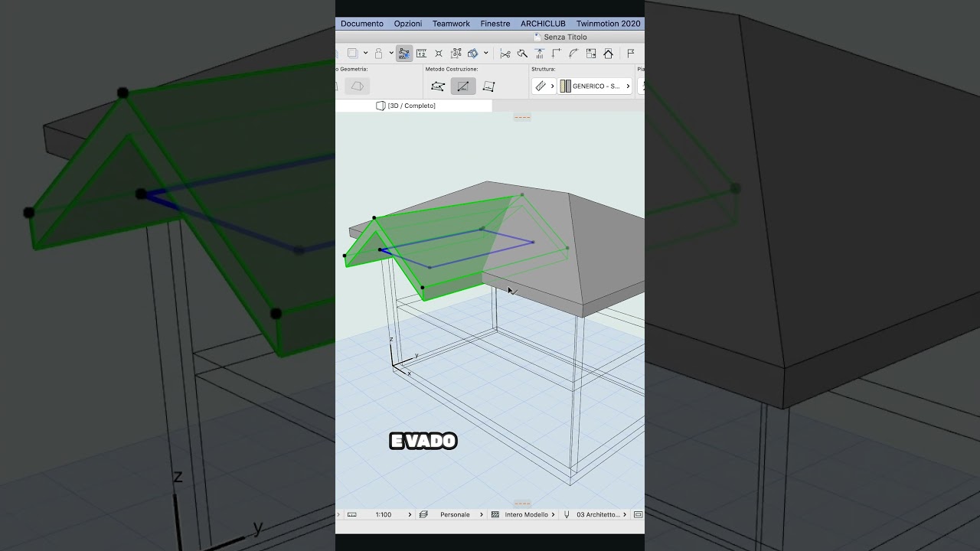
Task: Open dropdown arrow beside lock icon
Action: [x=391, y=54]
